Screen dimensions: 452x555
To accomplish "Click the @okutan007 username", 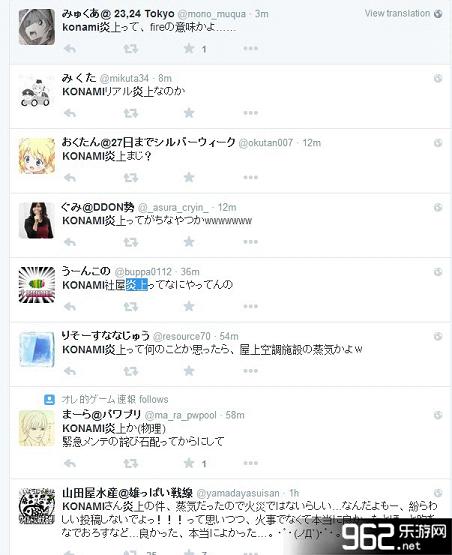I will pyautogui.click(x=266, y=143).
